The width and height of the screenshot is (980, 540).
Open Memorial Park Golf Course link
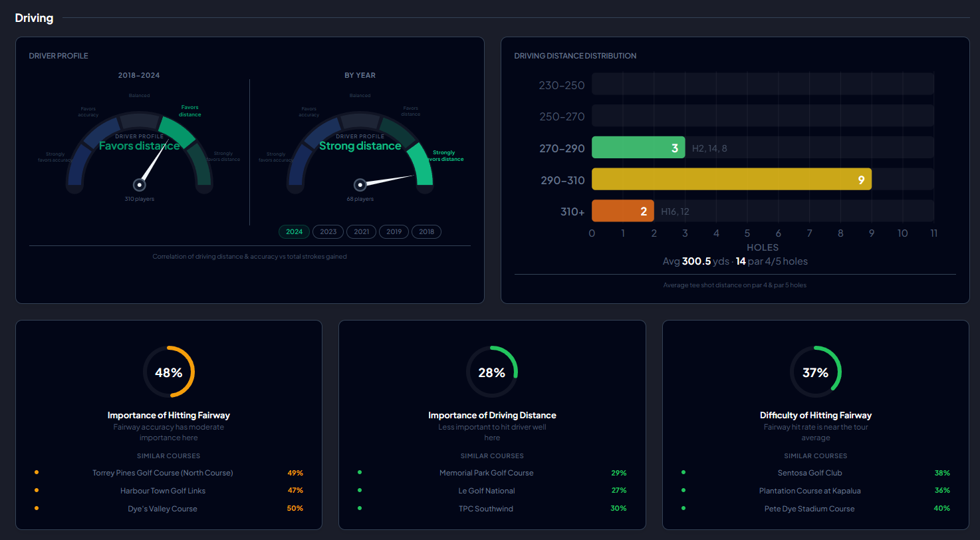(487, 473)
